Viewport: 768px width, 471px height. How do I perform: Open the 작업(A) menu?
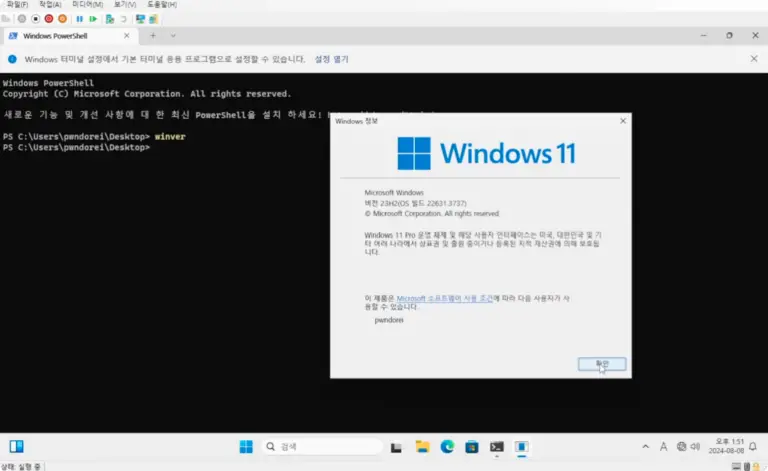50,4
